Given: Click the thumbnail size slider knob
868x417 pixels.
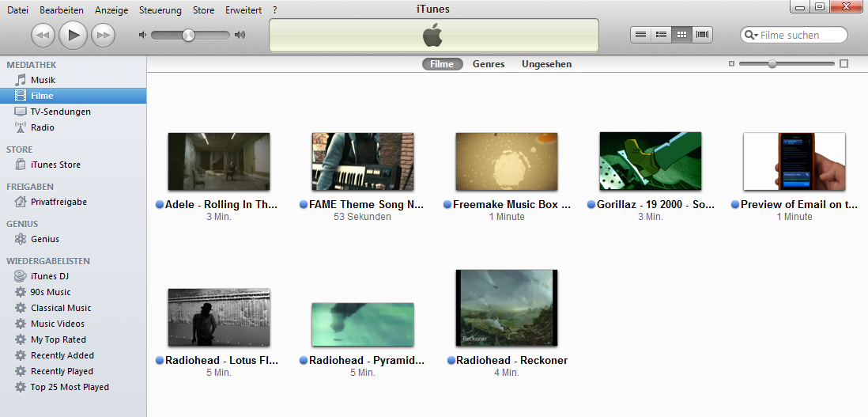Looking at the screenshot, I should coord(772,63).
